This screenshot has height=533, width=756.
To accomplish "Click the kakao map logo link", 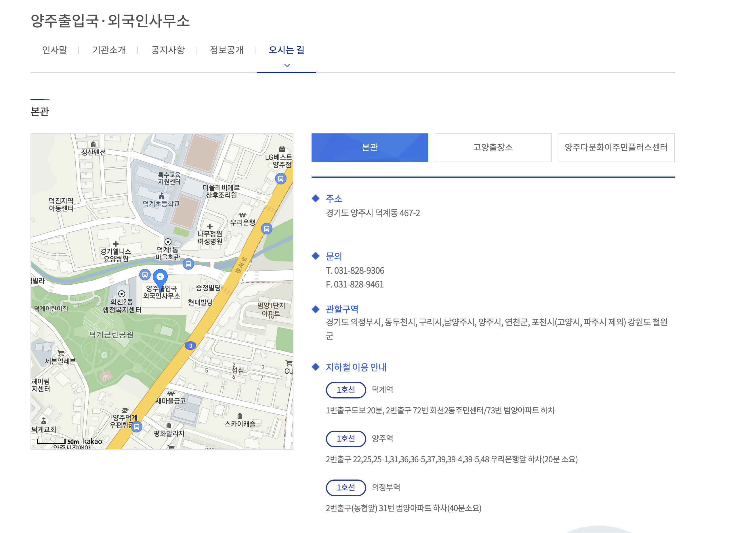I will [93, 441].
